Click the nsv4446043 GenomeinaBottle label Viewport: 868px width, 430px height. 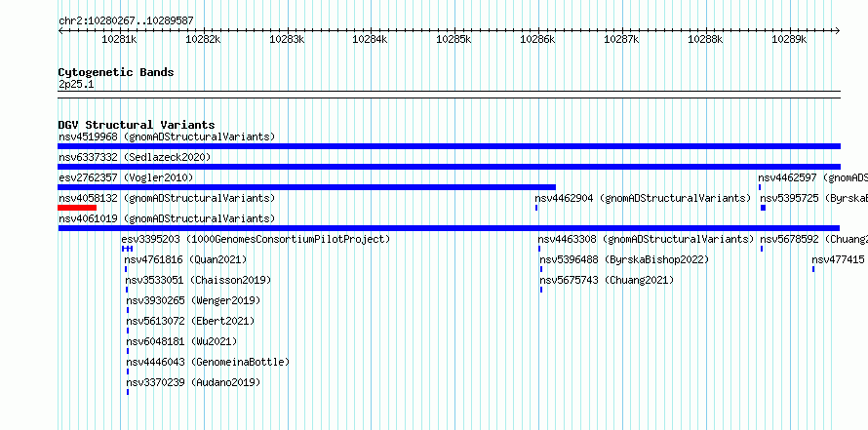tap(208, 362)
